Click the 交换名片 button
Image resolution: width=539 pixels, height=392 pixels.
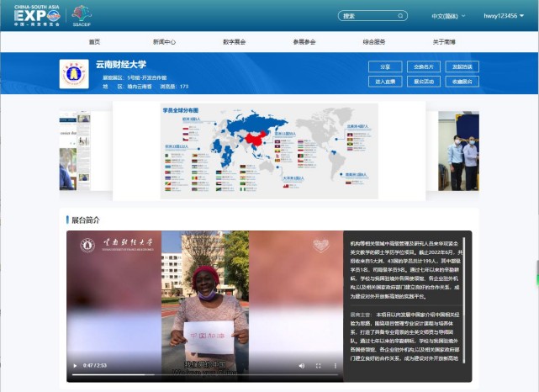tap(424, 66)
